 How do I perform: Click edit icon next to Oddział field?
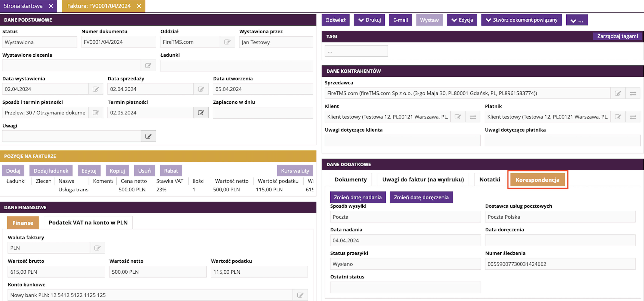point(227,42)
